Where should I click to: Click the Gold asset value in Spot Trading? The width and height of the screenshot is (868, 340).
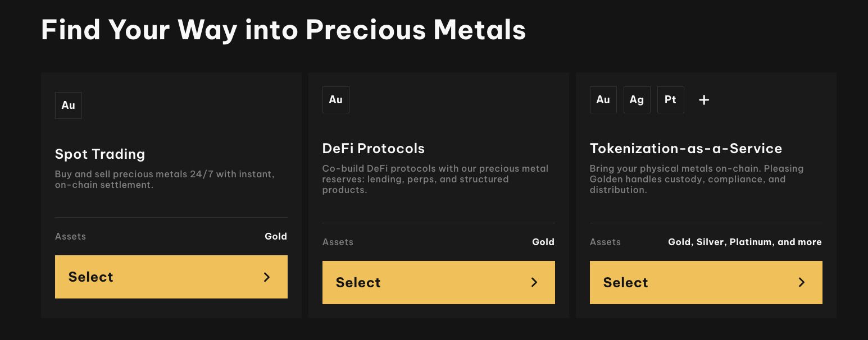tap(276, 237)
